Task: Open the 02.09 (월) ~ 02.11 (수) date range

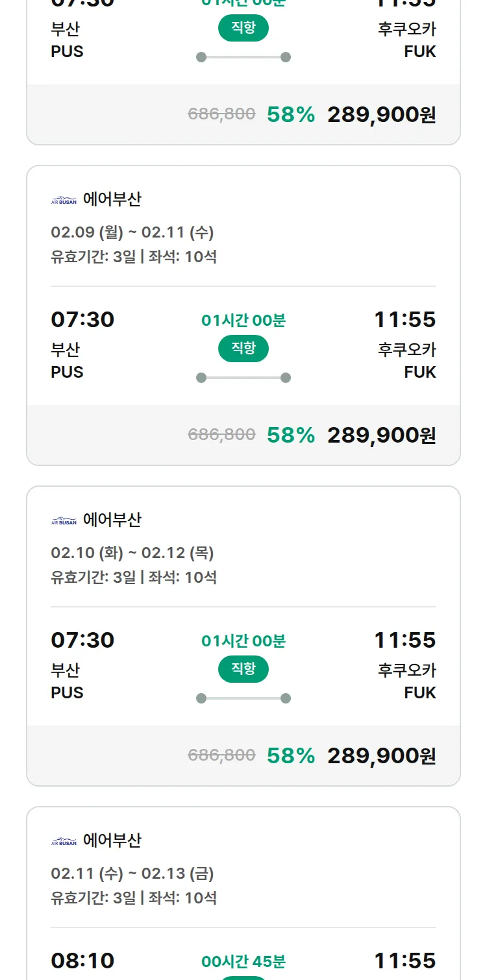Action: pyautogui.click(x=132, y=232)
